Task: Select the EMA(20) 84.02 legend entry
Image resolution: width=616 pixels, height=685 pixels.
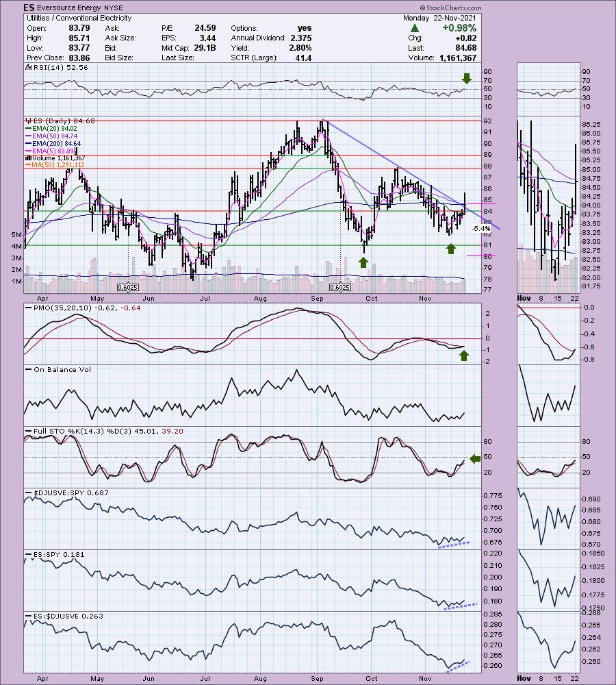Action: pyautogui.click(x=51, y=129)
